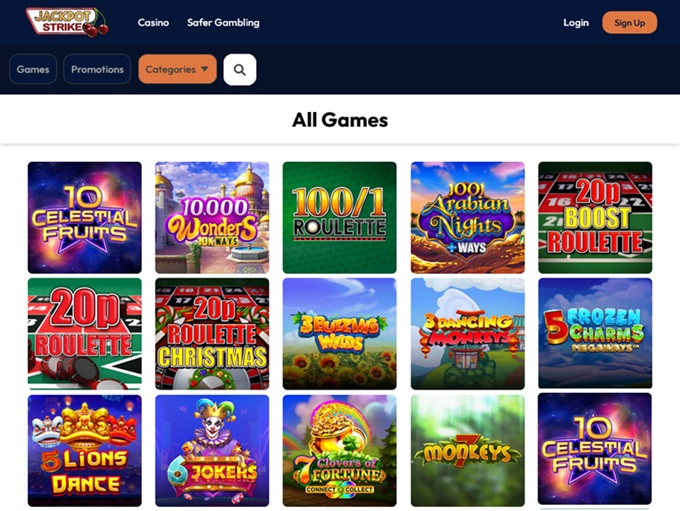Open the Promotions tab
680x511 pixels.
coord(97,69)
